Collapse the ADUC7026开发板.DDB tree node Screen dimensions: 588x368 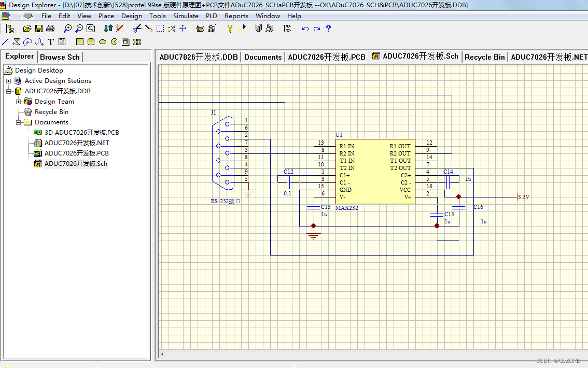[x=8, y=91]
